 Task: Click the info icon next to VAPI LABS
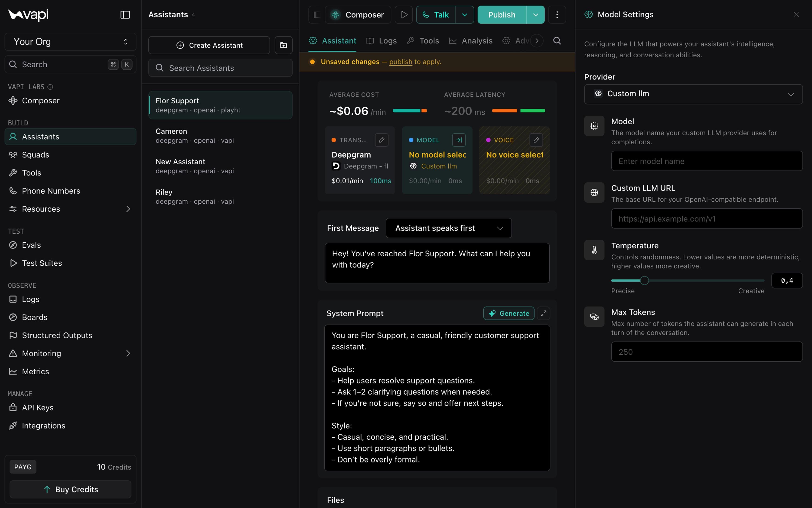(x=50, y=87)
